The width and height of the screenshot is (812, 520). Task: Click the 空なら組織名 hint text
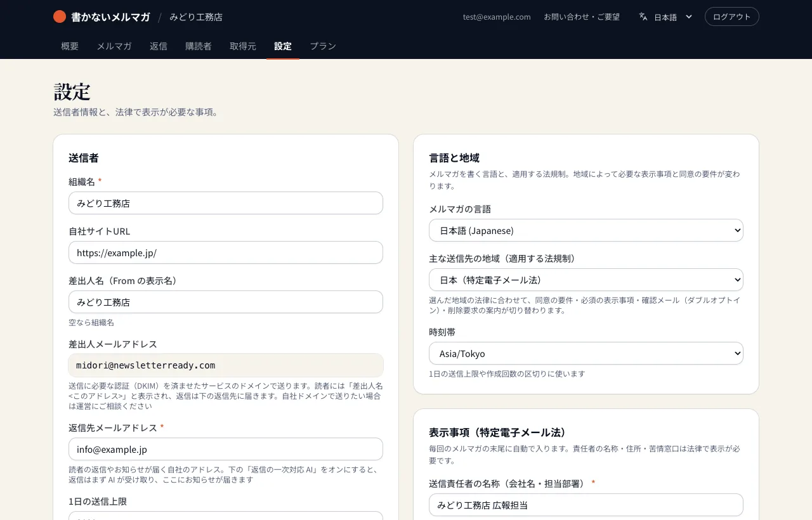(x=91, y=322)
